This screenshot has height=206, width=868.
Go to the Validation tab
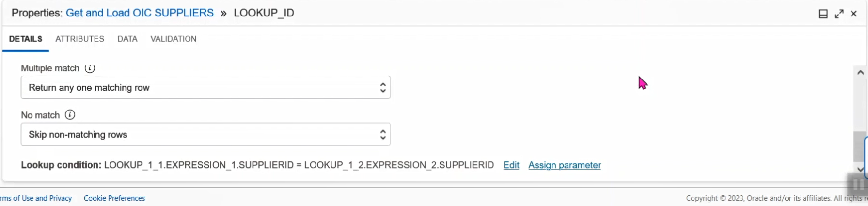click(x=173, y=39)
